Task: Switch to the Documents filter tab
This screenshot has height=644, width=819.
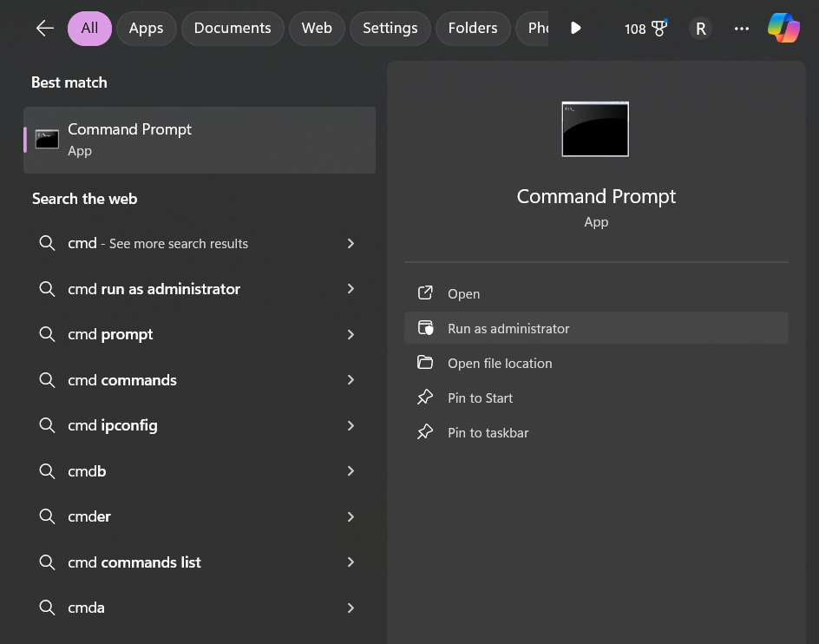Action: coord(233,29)
